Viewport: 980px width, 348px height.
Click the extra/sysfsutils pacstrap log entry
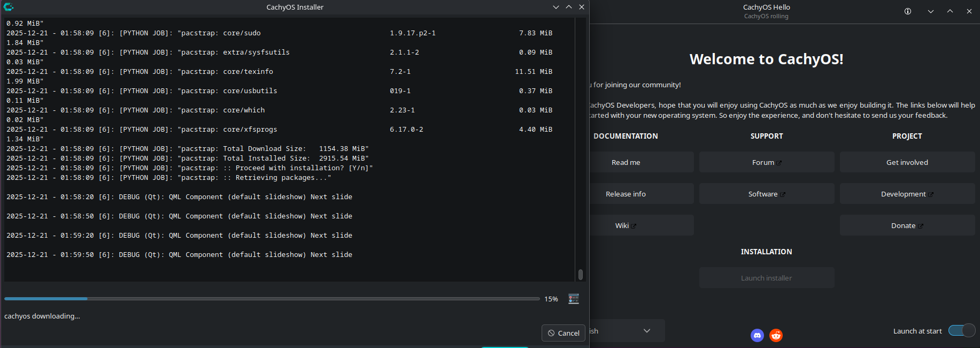coord(279,52)
